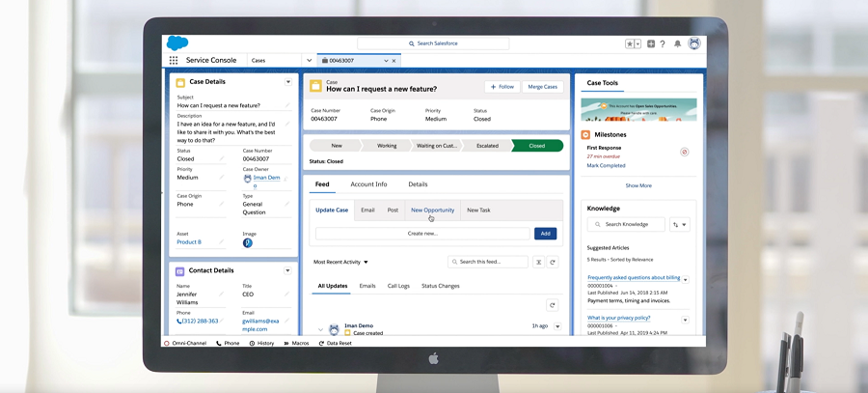
Task: Click the Search Salesforce input field
Action: pos(433,43)
